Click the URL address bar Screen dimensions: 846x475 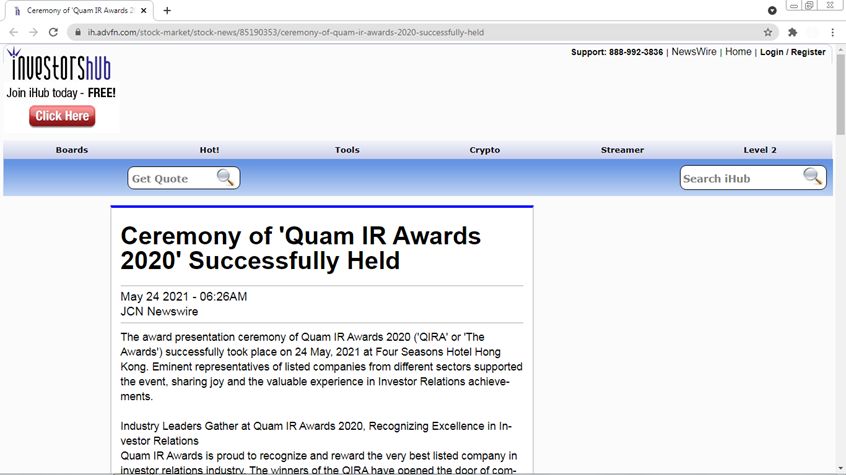pyautogui.click(x=421, y=32)
